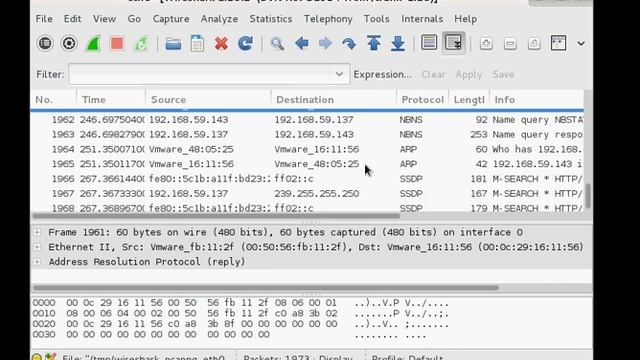The image size is (640, 360).
Task: Open the Help menu
Action: (x=465, y=19)
